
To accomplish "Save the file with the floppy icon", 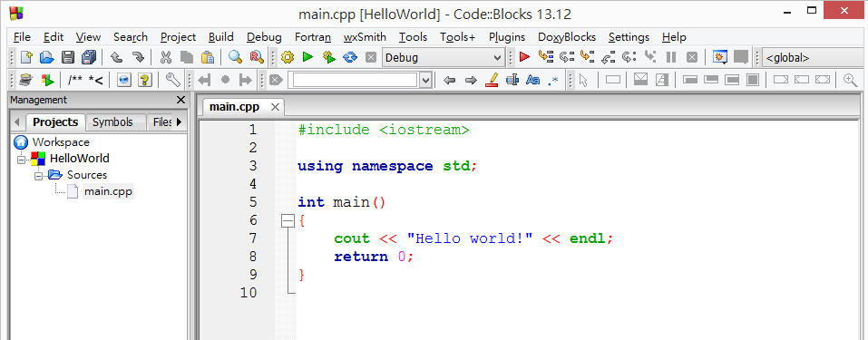I will [67, 57].
